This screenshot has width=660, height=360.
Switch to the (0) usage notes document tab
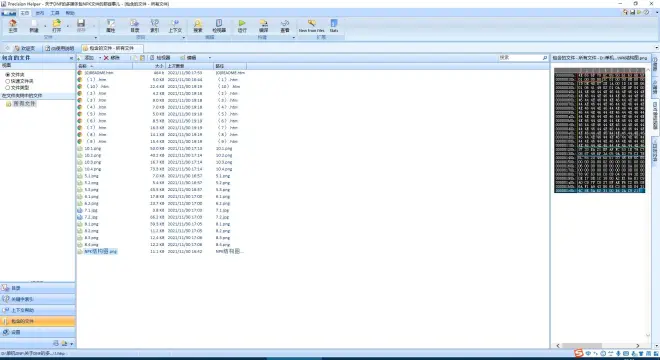60,48
